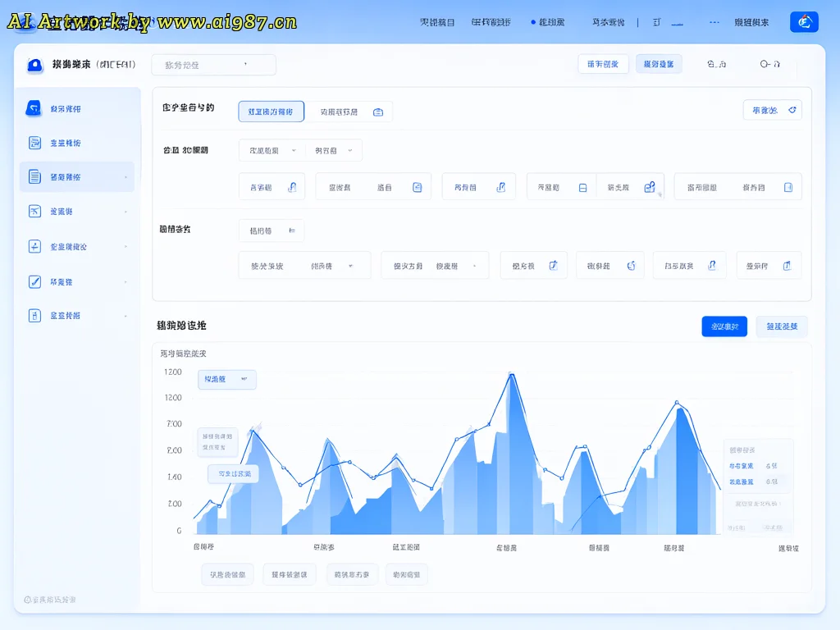Click the small list icon in the lone chip under the second filter label
This screenshot has height=630, width=840.
click(292, 231)
